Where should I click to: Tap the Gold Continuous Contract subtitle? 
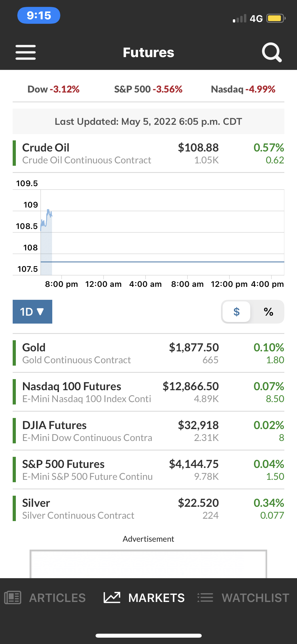click(x=77, y=360)
